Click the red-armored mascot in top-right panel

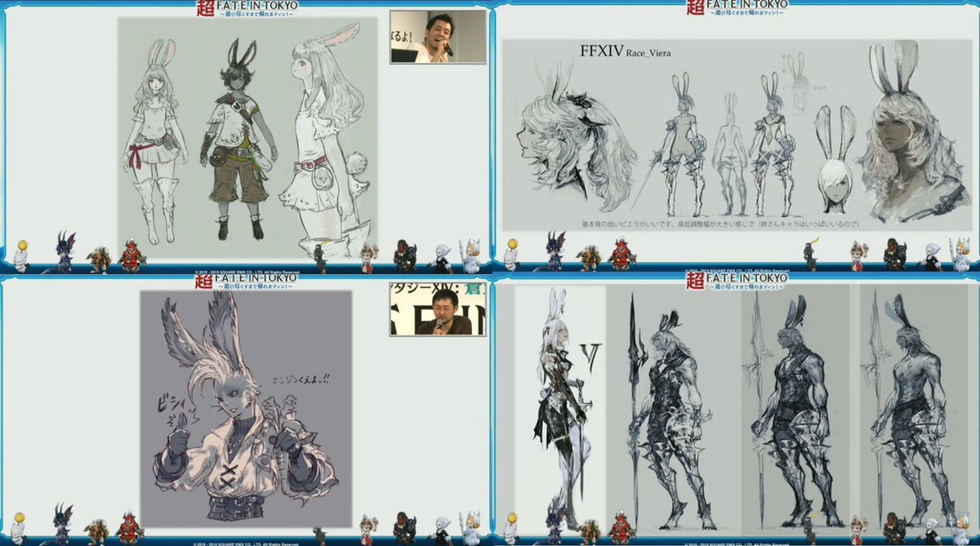(x=621, y=255)
